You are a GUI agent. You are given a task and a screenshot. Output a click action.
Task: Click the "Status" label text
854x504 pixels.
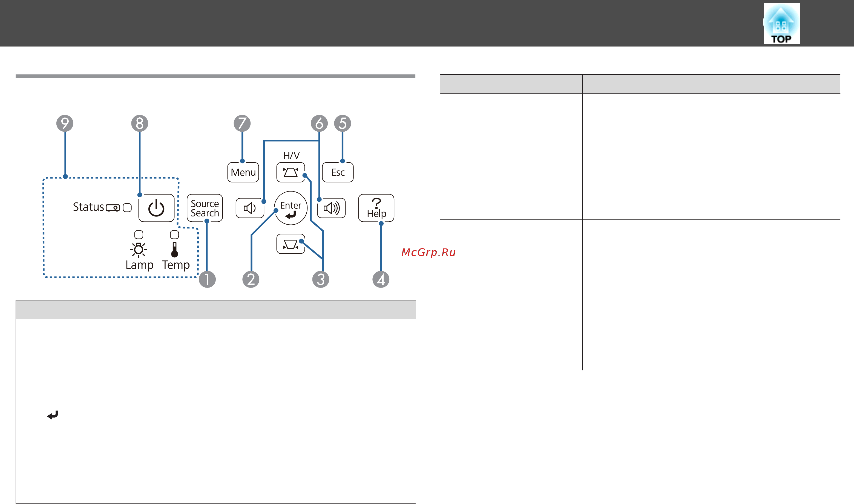[x=88, y=207]
